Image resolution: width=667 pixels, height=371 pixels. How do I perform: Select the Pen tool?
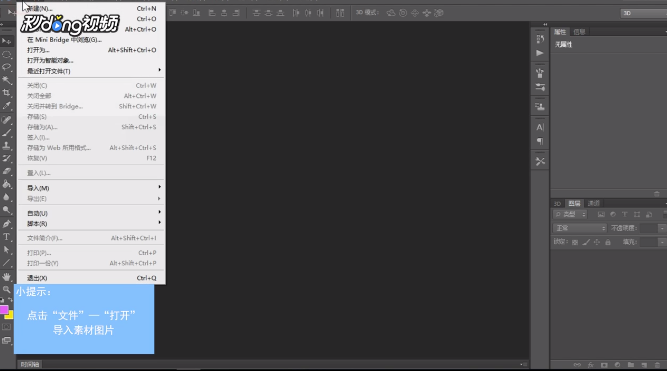[x=6, y=224]
